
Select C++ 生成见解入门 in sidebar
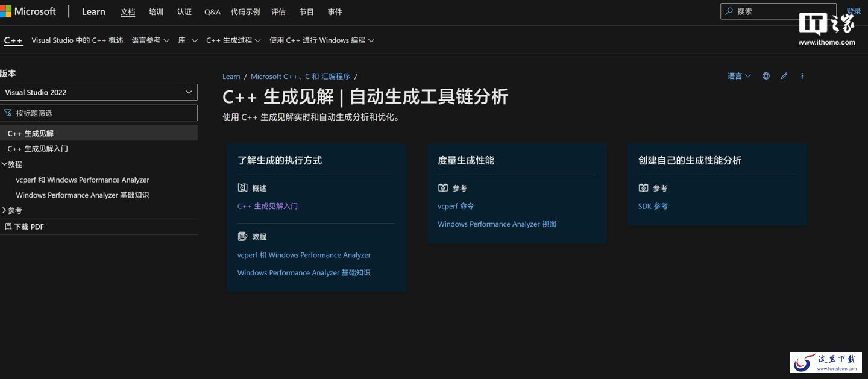point(38,149)
